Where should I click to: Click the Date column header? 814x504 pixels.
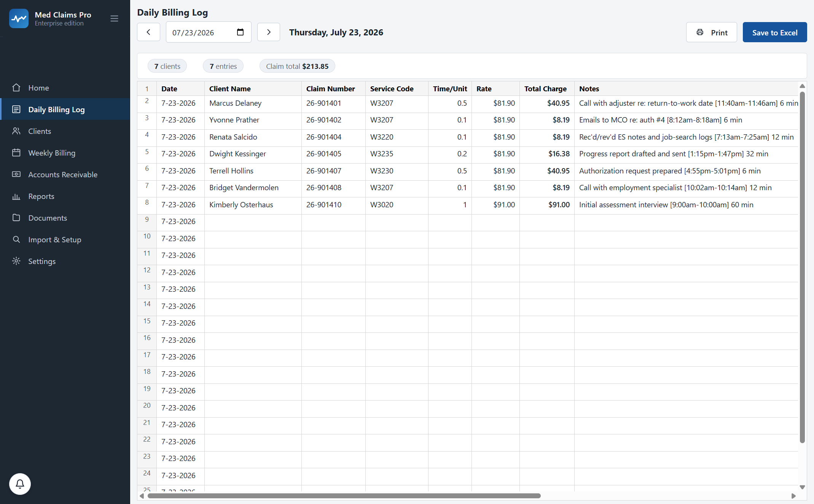point(181,89)
